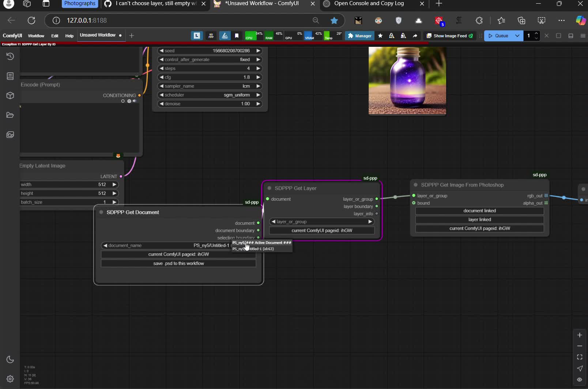Screen dimensions: 588x389
Task: Click the fit view icon in canvas controls
Action: pos(580,357)
